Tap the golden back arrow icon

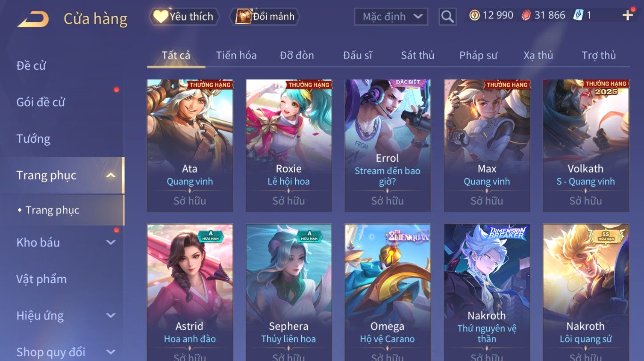tap(33, 19)
